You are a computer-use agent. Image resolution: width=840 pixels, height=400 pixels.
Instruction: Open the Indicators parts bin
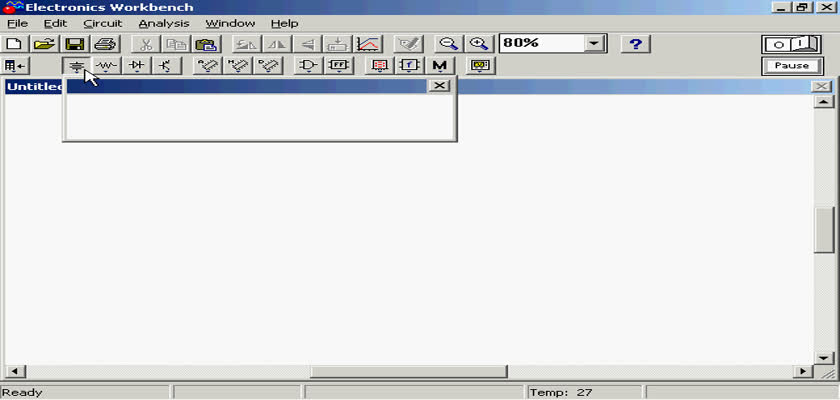point(379,66)
